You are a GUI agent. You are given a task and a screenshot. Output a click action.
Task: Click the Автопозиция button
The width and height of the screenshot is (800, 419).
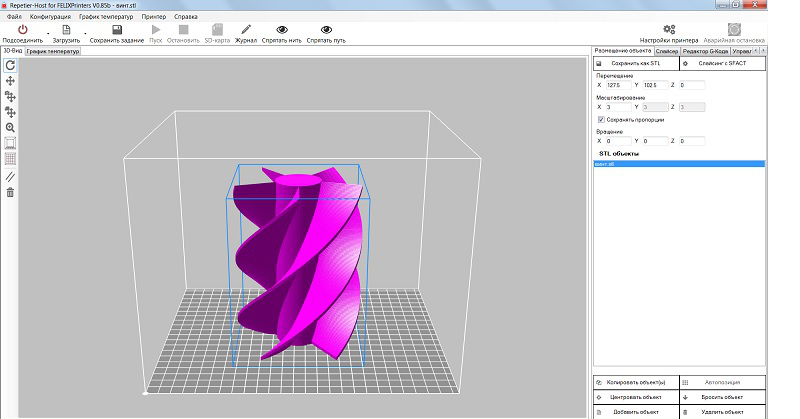click(722, 382)
